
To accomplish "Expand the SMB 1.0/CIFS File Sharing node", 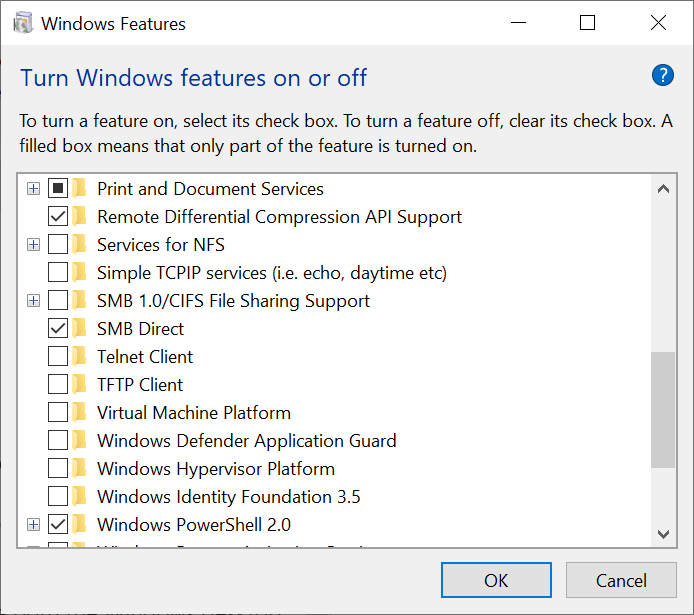I will click(33, 300).
